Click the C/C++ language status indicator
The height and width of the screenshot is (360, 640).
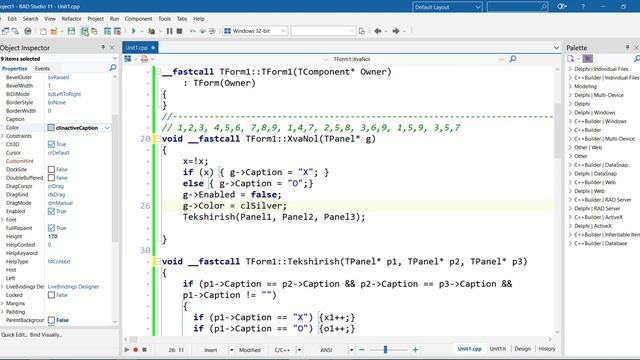tap(282, 350)
